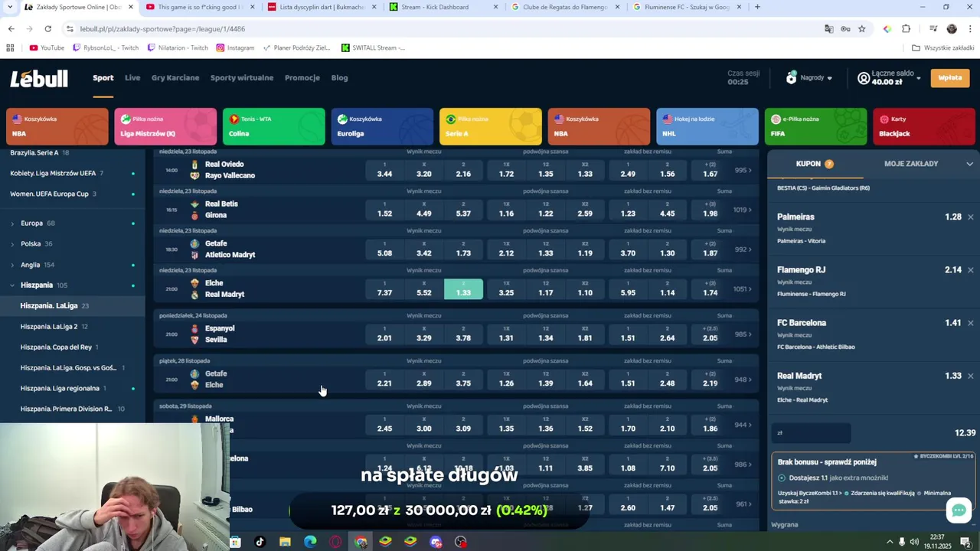Select odds 3.44 for Real Oviedo win
Viewport: 980px width, 551px height.
point(384,170)
